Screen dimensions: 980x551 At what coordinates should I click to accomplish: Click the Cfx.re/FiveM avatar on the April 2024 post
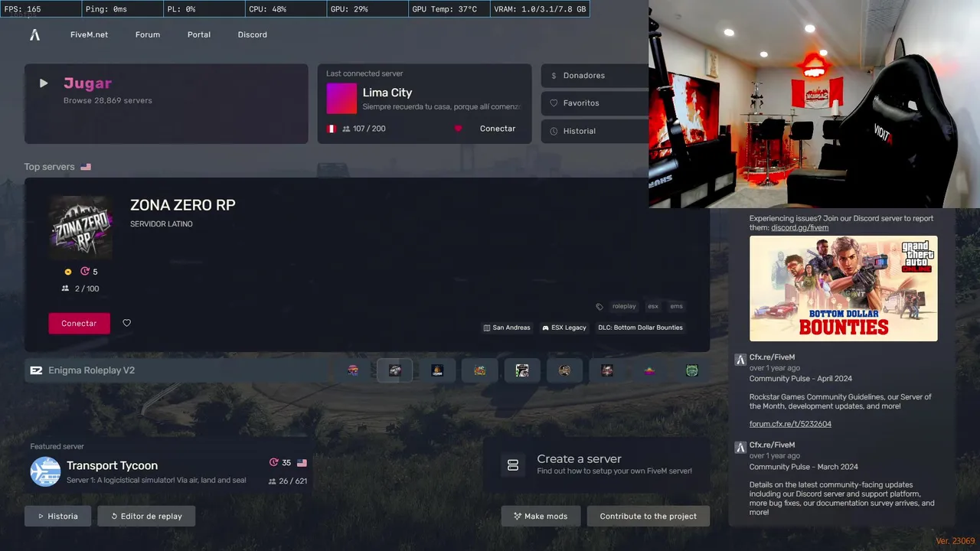tap(740, 360)
